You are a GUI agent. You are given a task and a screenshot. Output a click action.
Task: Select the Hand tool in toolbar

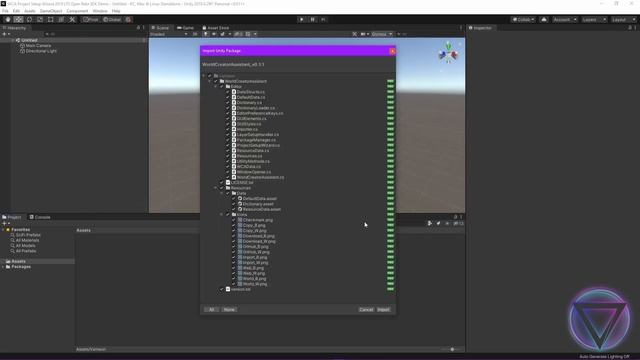8,20
